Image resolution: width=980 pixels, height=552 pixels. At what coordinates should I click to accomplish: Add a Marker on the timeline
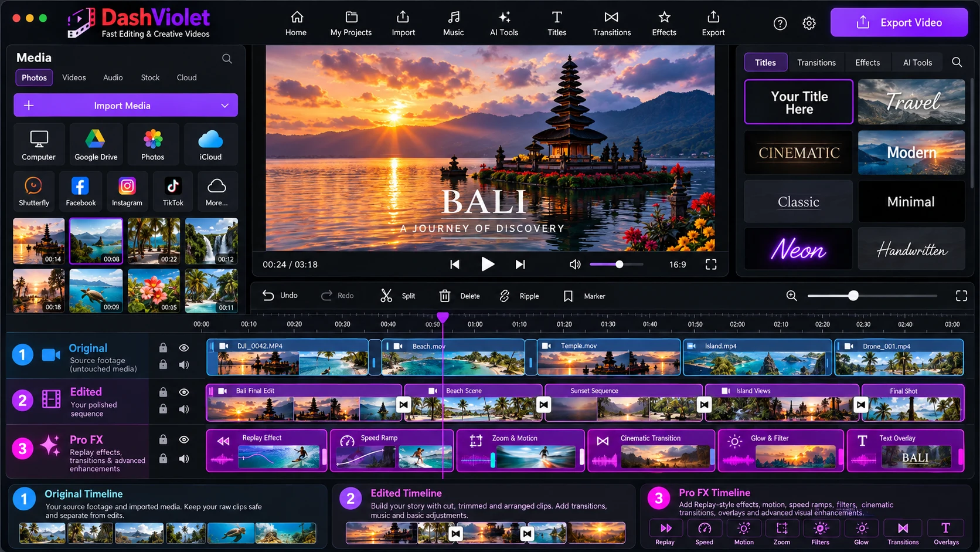point(584,296)
